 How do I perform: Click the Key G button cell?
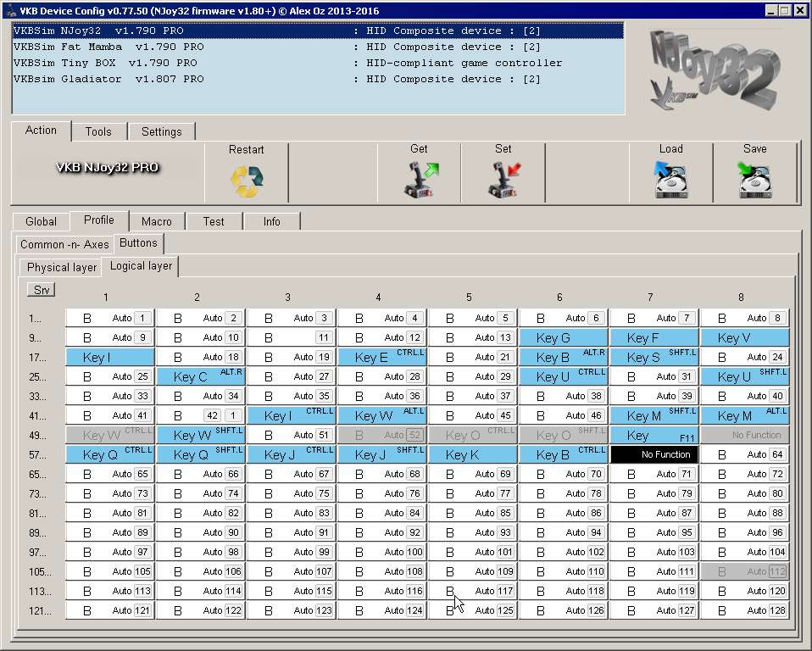click(564, 337)
